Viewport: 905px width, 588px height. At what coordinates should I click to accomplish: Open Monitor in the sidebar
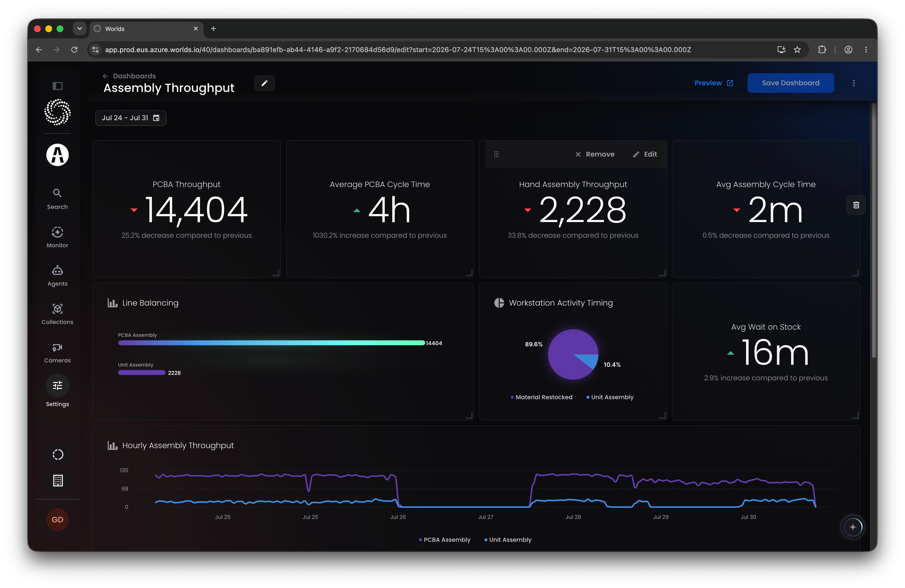tap(57, 237)
